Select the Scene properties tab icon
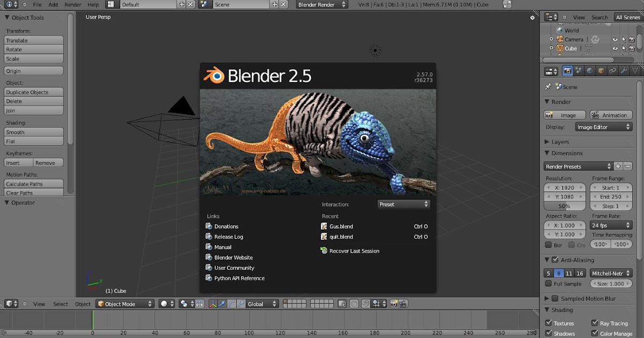 [x=579, y=70]
